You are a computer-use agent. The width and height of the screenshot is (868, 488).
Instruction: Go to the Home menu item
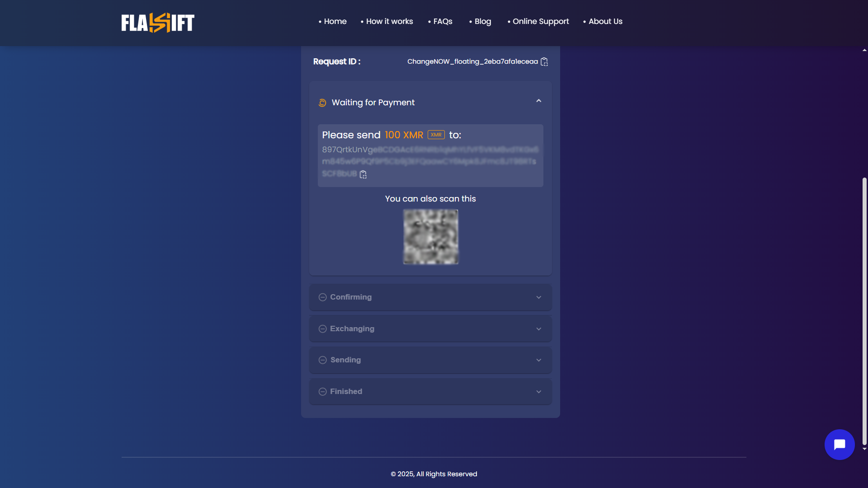click(335, 21)
